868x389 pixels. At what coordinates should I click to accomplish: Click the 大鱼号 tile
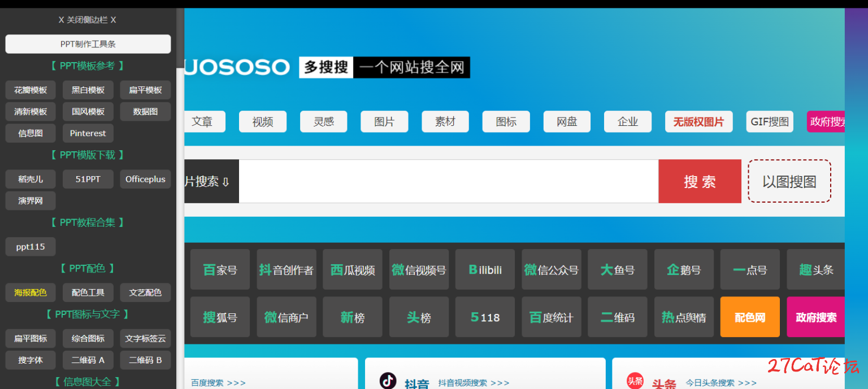point(618,269)
